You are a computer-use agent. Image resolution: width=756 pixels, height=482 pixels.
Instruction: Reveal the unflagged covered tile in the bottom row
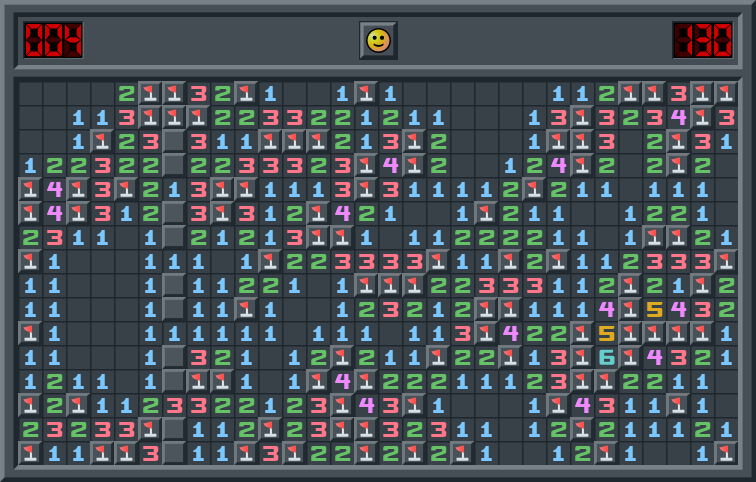(x=174, y=453)
